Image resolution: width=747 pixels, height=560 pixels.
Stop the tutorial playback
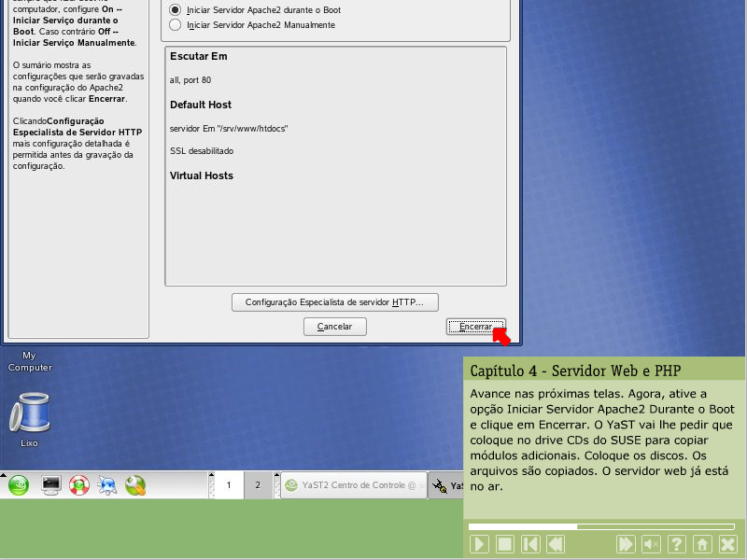point(504,543)
